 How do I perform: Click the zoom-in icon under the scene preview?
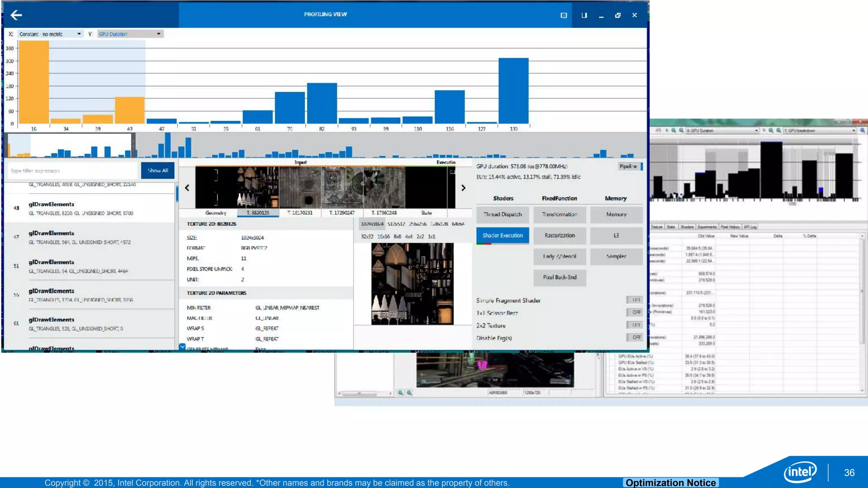(x=400, y=393)
